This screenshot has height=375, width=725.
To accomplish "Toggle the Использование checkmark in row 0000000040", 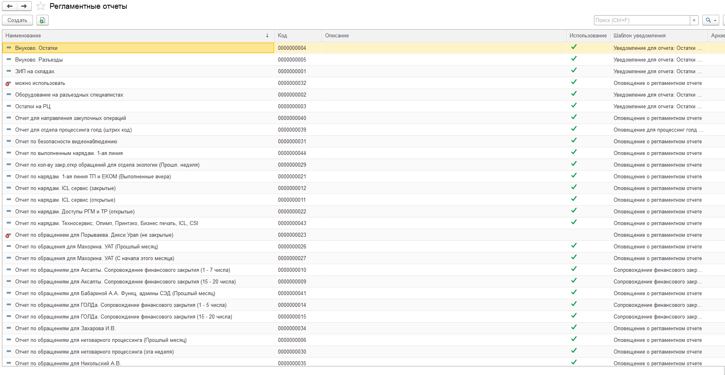I will pos(574,117).
